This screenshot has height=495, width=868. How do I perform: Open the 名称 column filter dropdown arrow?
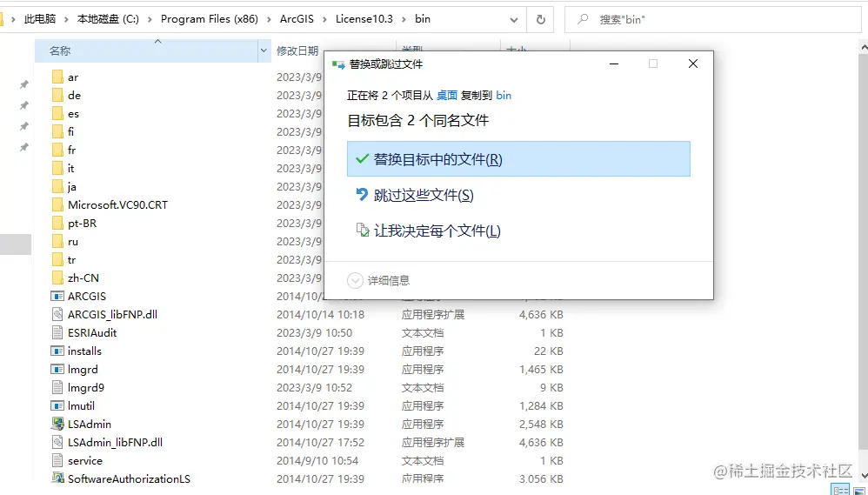click(x=264, y=51)
